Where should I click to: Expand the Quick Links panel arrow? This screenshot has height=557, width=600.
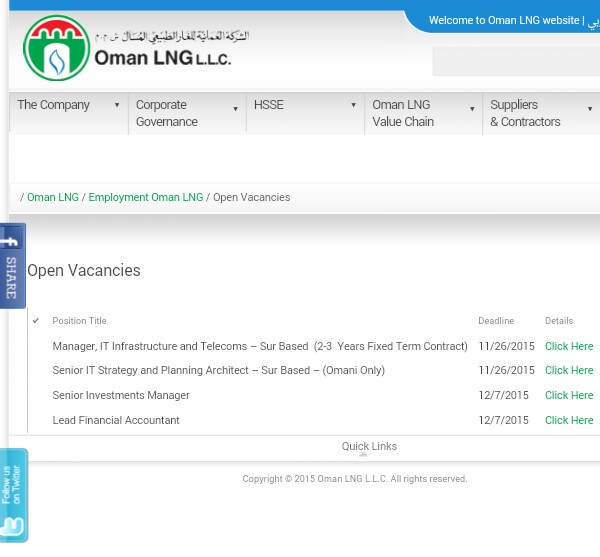(363, 454)
